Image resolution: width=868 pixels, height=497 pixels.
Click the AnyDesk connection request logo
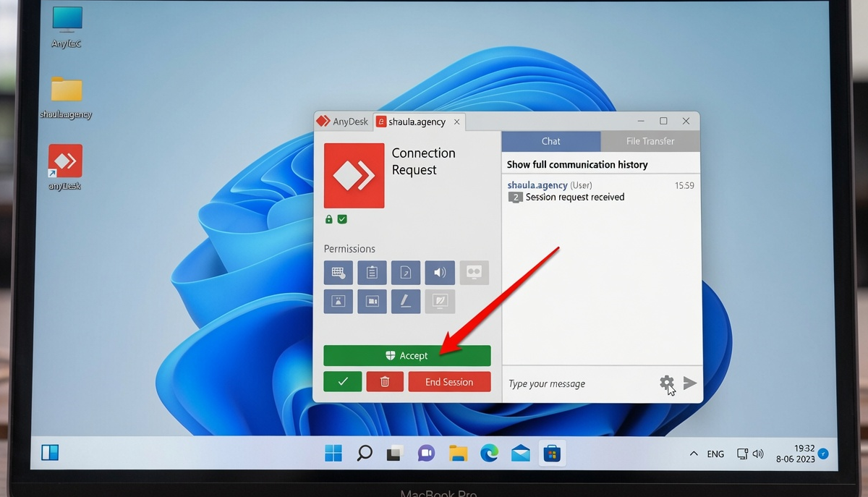coord(354,176)
